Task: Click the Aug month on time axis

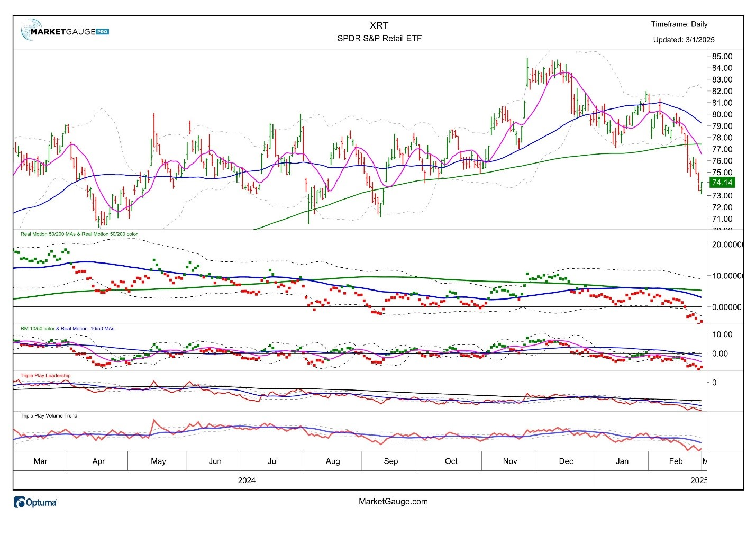Action: pyautogui.click(x=333, y=461)
